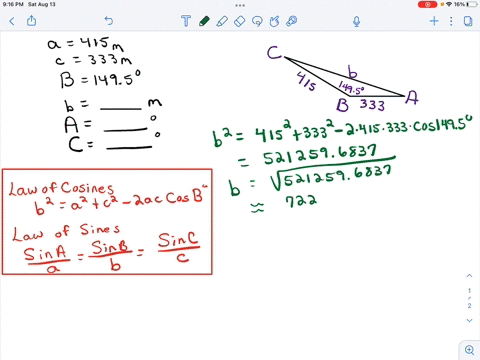Open the share/export menu
480x360 pixels.
31,21
